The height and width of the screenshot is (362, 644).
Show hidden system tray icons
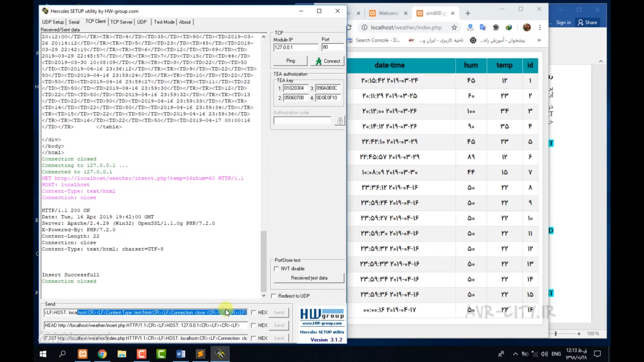(x=516, y=354)
